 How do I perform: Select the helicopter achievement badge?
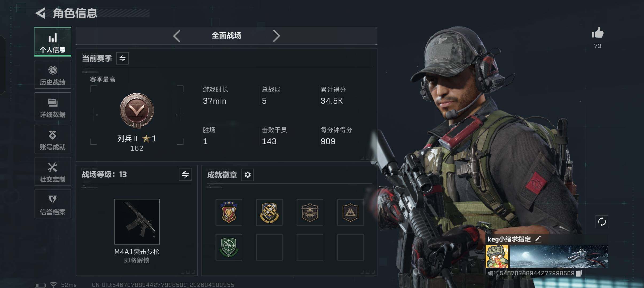(x=310, y=212)
